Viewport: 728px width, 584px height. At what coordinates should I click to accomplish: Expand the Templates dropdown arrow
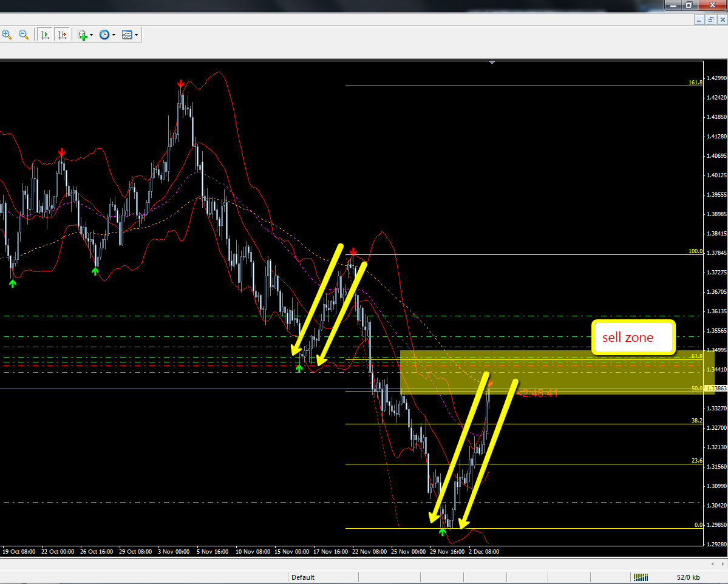click(136, 35)
